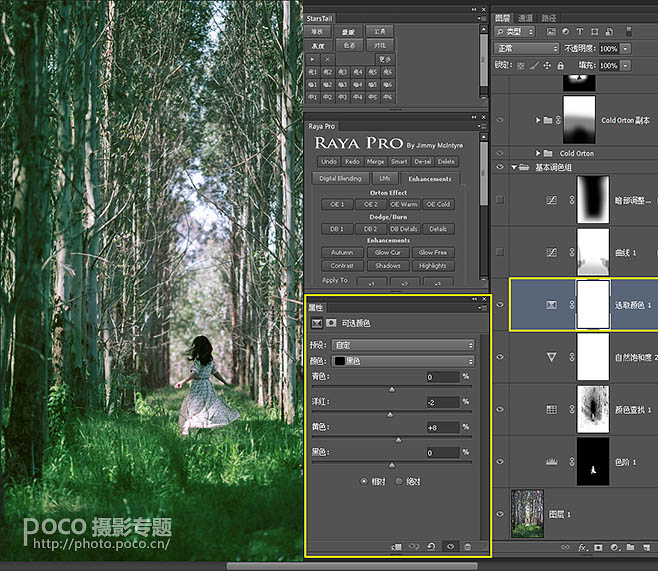
Task: Click the pixel layer filter icon
Action: click(x=551, y=32)
